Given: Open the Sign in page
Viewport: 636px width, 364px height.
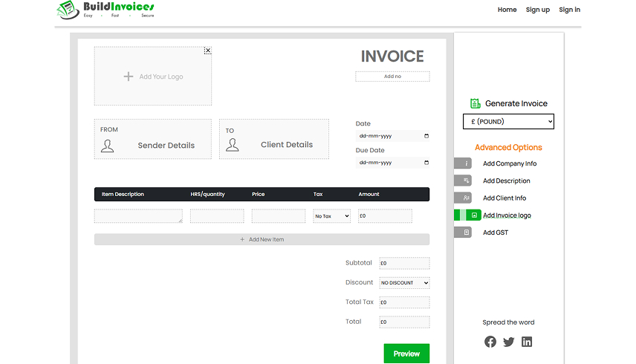Looking at the screenshot, I should [569, 10].
